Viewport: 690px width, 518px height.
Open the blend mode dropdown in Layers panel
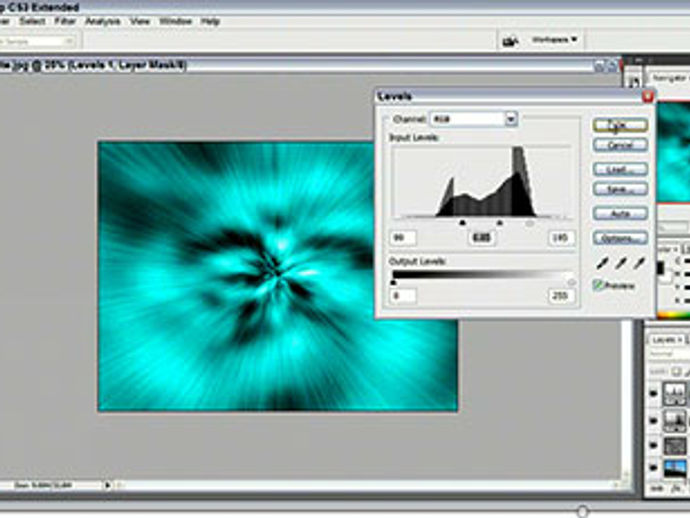pos(669,354)
